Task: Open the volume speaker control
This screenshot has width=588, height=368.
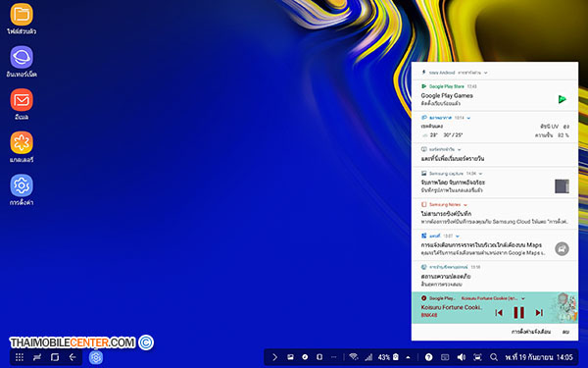Action: [462, 357]
